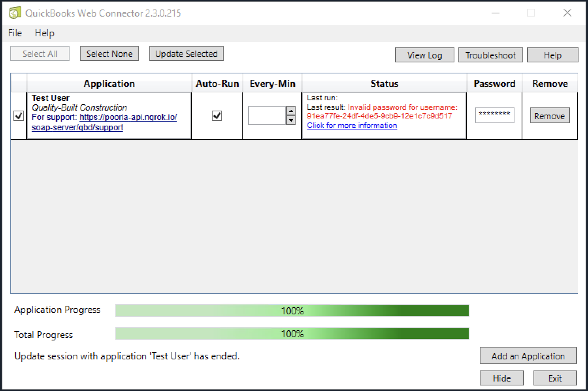Focus the Password field for Test User

click(494, 115)
